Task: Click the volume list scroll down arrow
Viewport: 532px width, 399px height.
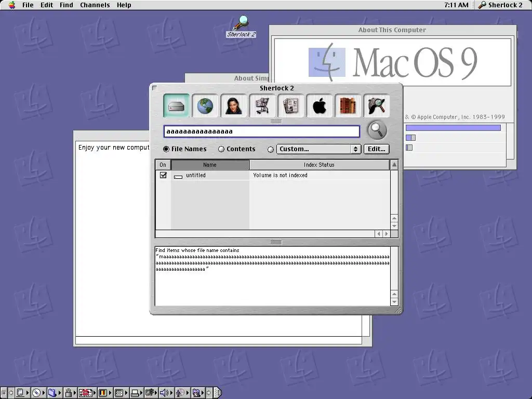Action: 394,226
